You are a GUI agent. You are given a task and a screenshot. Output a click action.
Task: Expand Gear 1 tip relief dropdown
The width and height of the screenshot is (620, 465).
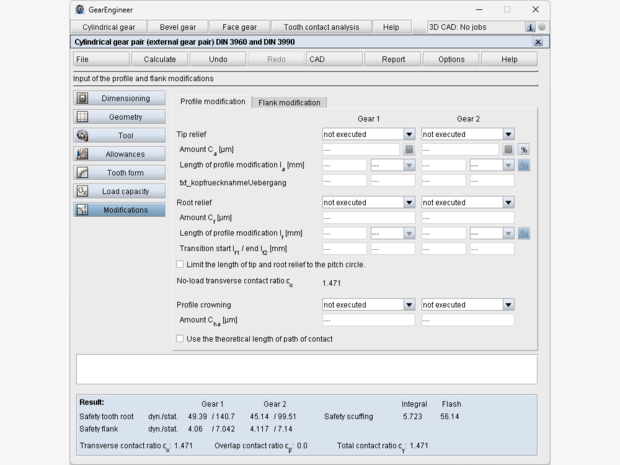click(x=409, y=134)
